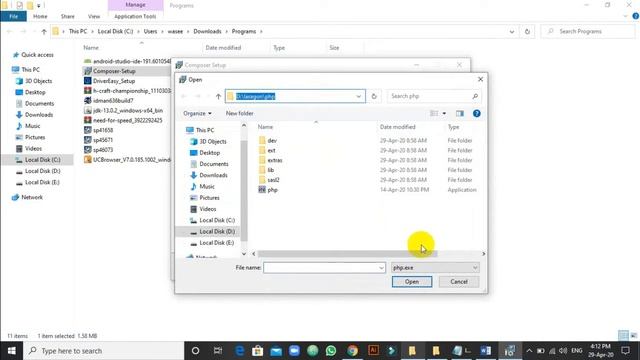640x360 pixels.
Task: Switch to the Home ribbon tab
Action: coord(40,16)
